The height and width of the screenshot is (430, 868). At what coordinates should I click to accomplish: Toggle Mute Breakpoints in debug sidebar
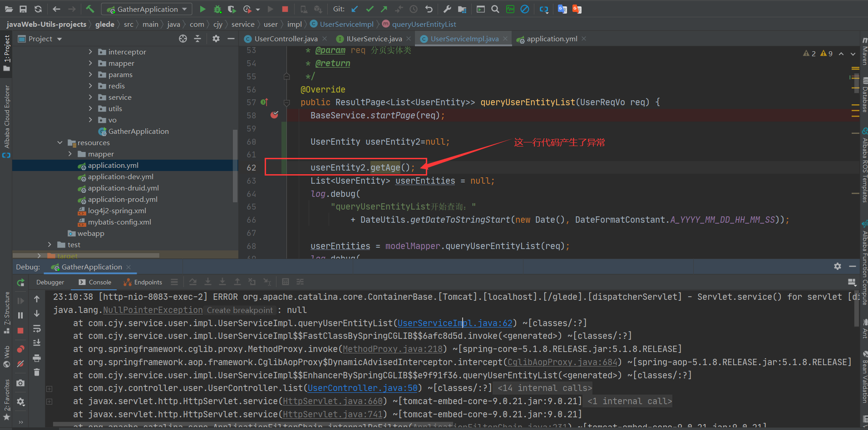pos(20,364)
